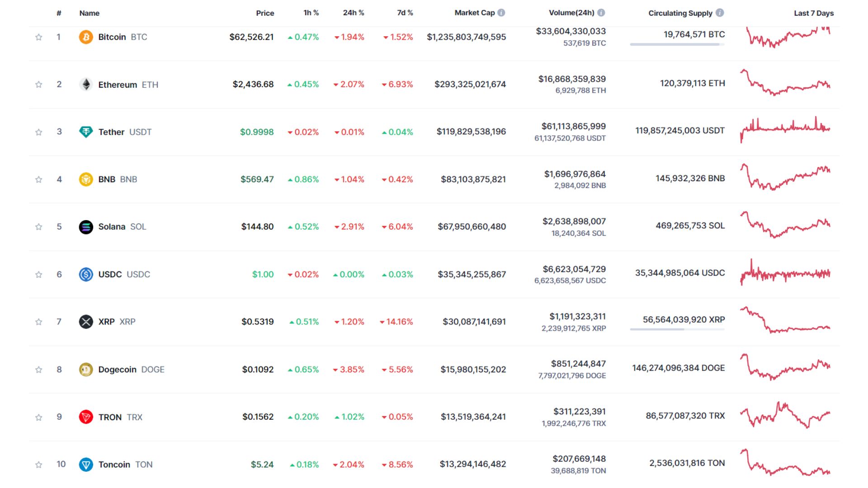
Task: Open the Bitcoin name link
Action: tap(112, 37)
